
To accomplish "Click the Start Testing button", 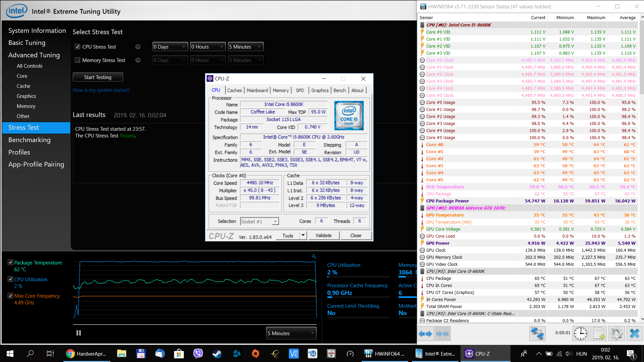I will point(98,77).
